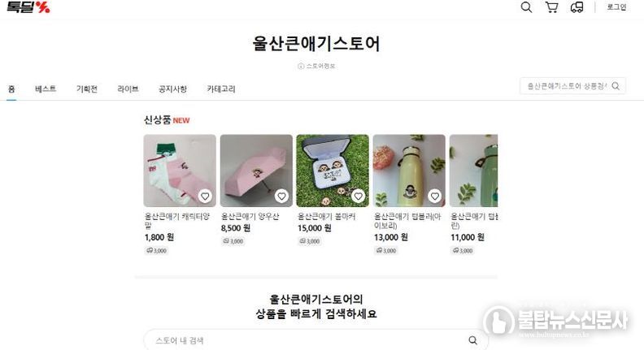Open the 기획전 tab
Viewport: 644px width, 350px height.
coord(87,89)
